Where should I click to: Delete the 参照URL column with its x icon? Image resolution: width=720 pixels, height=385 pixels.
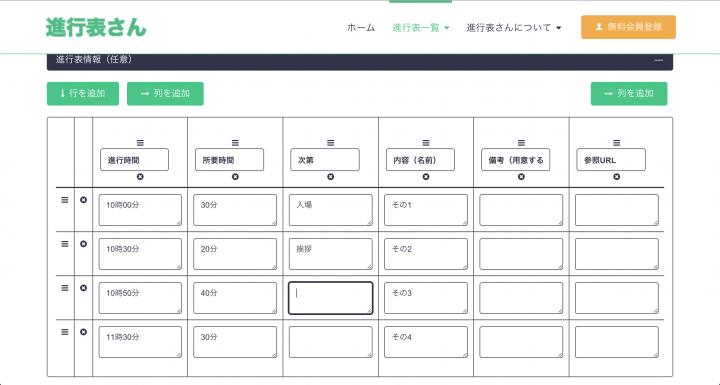[617, 177]
